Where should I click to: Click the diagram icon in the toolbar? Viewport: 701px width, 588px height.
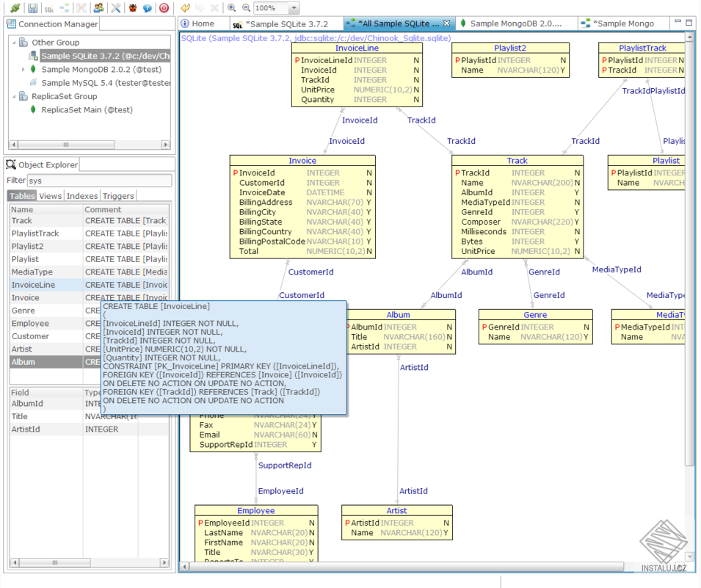click(65, 7)
